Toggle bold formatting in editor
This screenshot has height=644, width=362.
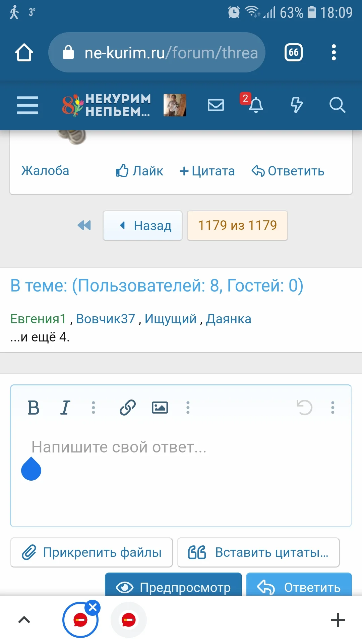[34, 408]
